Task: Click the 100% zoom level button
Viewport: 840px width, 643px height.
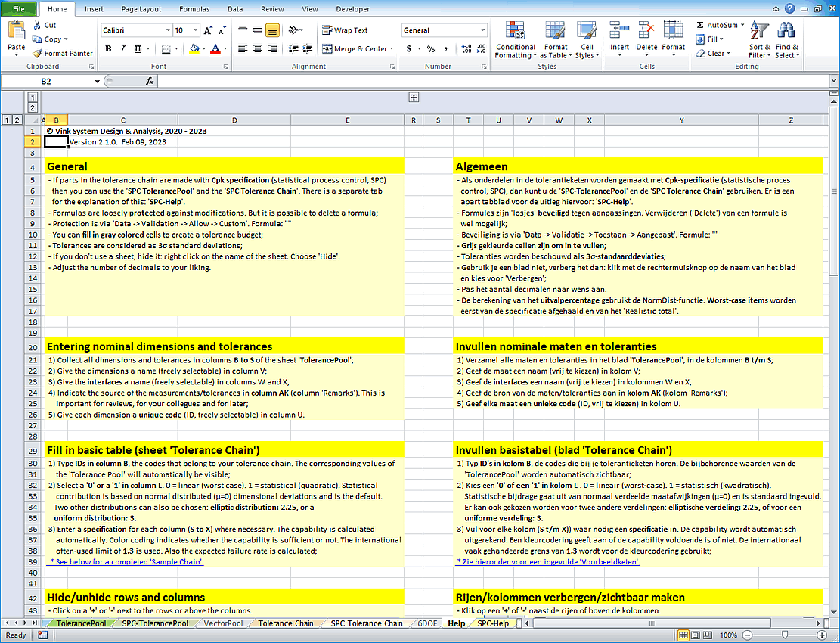Action: tap(729, 635)
